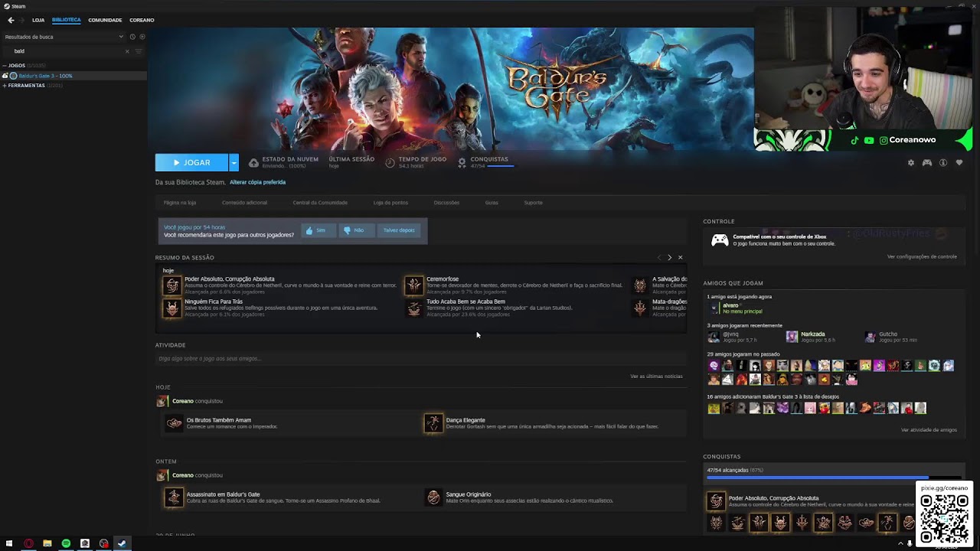Open the COREANO profile menu
980x551 pixels.
coord(142,20)
